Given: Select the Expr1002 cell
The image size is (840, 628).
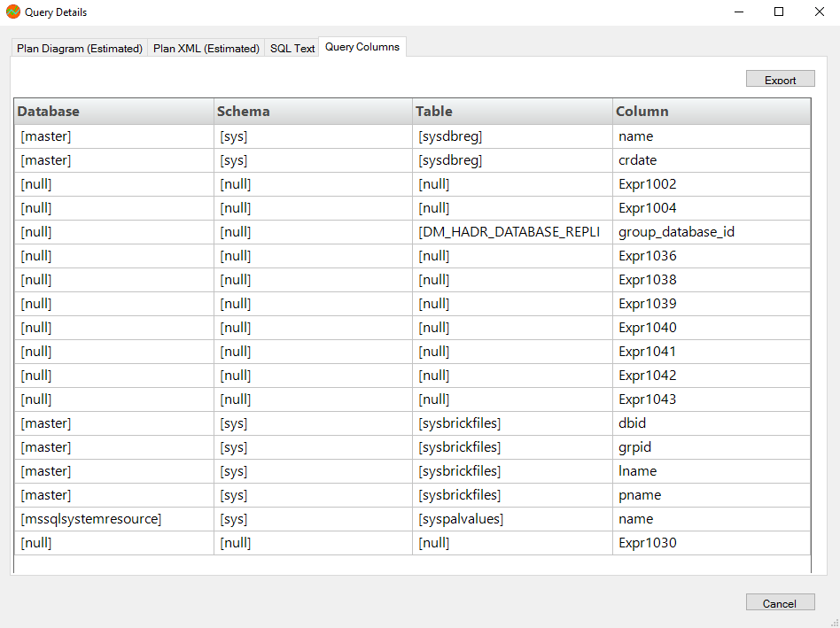Looking at the screenshot, I should pos(712,184).
